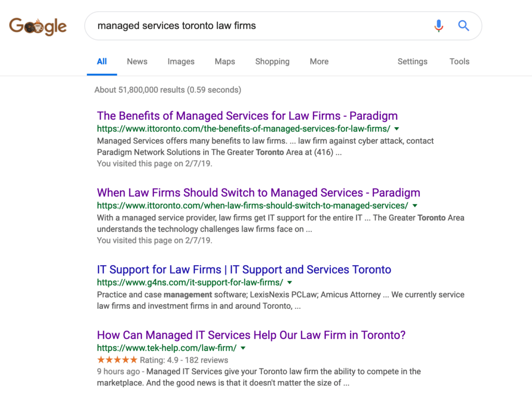Open 'How Can Managed IT Services Help Our Law Firm' result

tap(251, 335)
